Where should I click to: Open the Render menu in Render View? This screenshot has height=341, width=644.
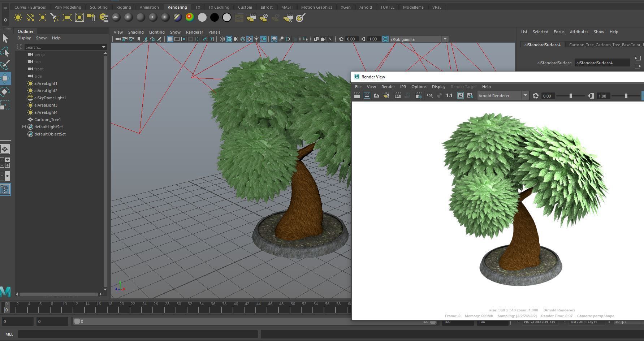click(x=388, y=87)
